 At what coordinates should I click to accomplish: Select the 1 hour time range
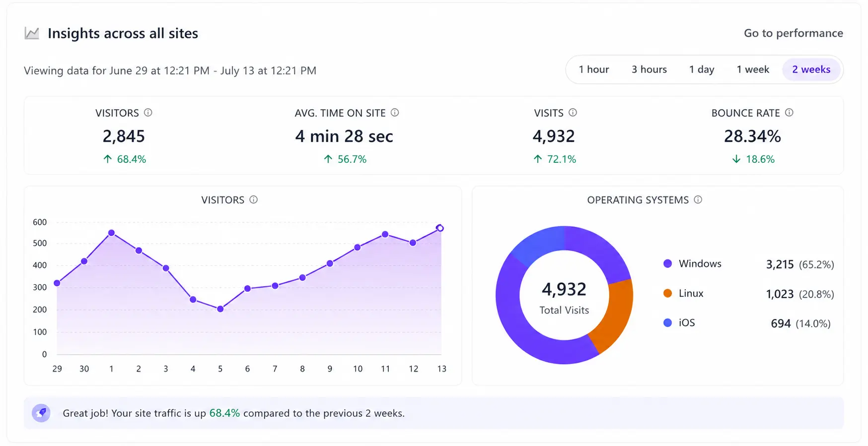point(593,69)
